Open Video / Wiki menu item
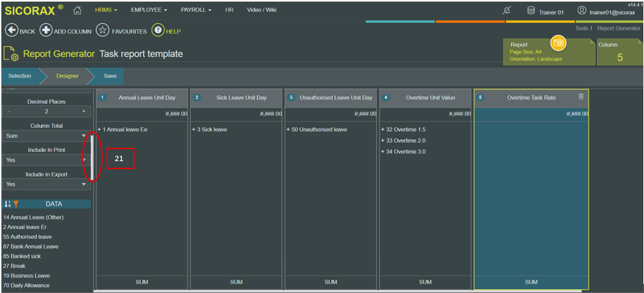The image size is (644, 293). 262,10
